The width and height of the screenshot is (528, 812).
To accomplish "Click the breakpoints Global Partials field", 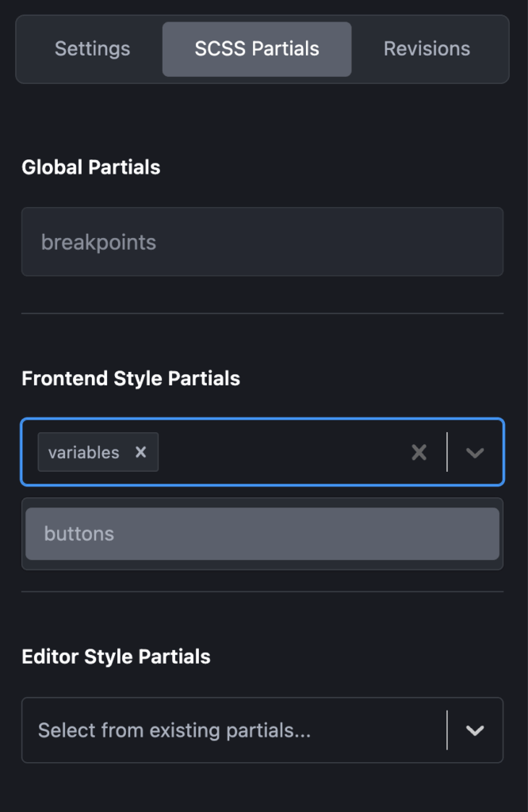I will [x=262, y=242].
